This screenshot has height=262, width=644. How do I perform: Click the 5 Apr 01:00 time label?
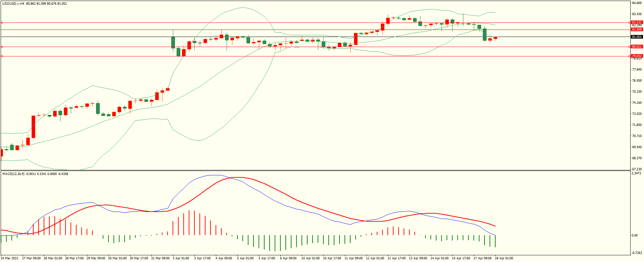pyautogui.click(x=245, y=258)
